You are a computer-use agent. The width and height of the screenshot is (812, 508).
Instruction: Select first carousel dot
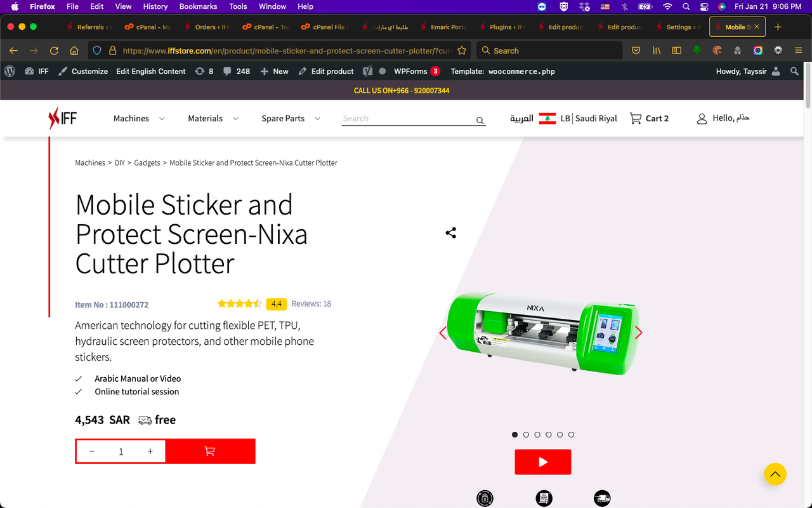514,434
